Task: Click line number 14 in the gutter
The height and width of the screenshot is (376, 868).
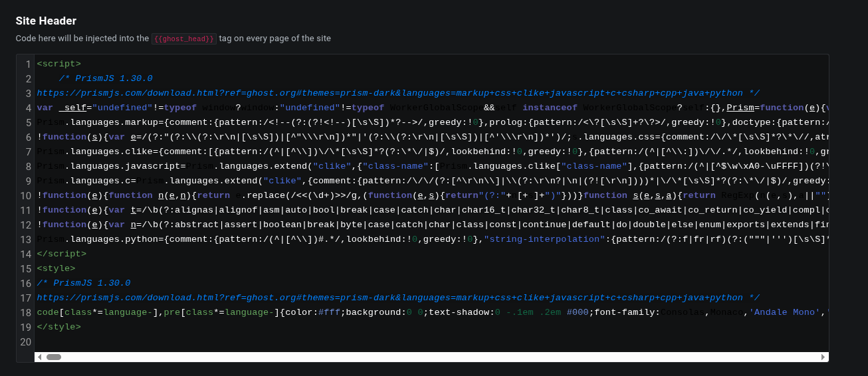Action: [26, 254]
